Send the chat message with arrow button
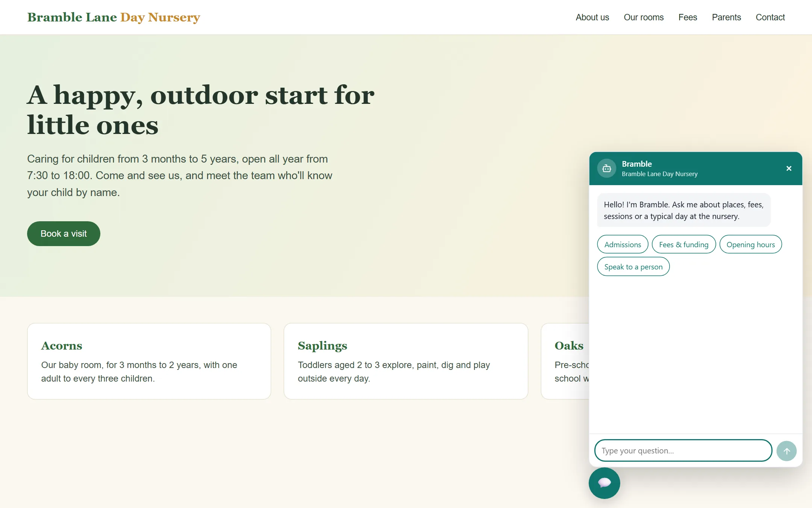 (x=786, y=451)
